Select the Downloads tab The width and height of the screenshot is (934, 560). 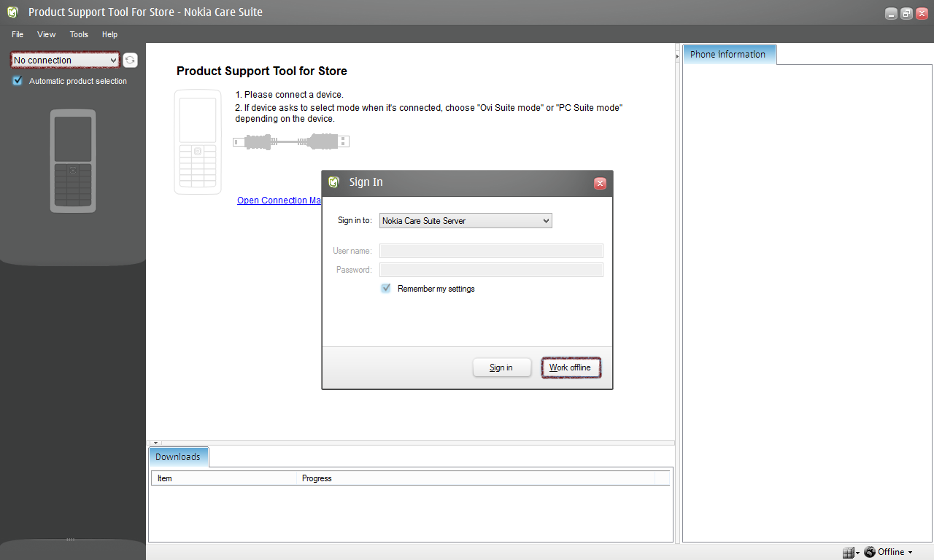(x=178, y=457)
